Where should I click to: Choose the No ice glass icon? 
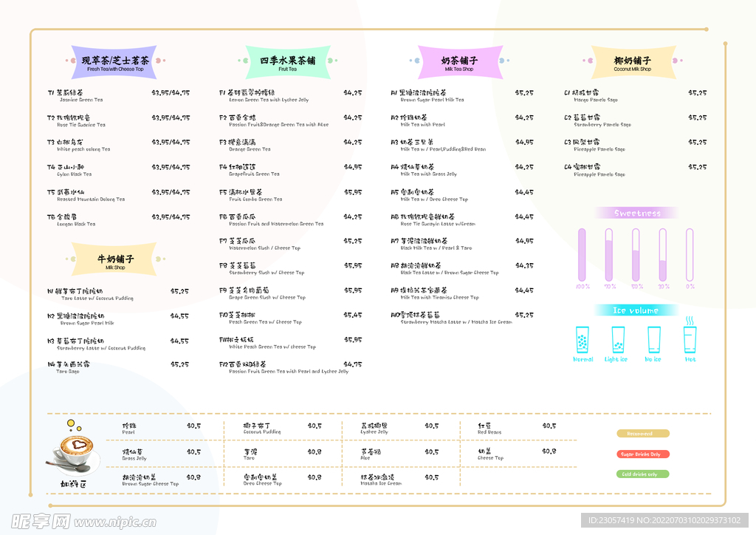(653, 340)
